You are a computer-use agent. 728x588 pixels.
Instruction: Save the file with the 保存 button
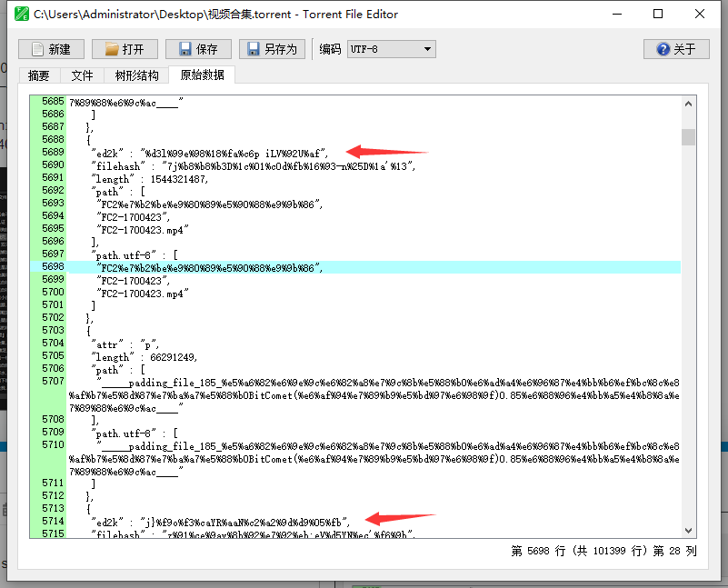[x=198, y=49]
